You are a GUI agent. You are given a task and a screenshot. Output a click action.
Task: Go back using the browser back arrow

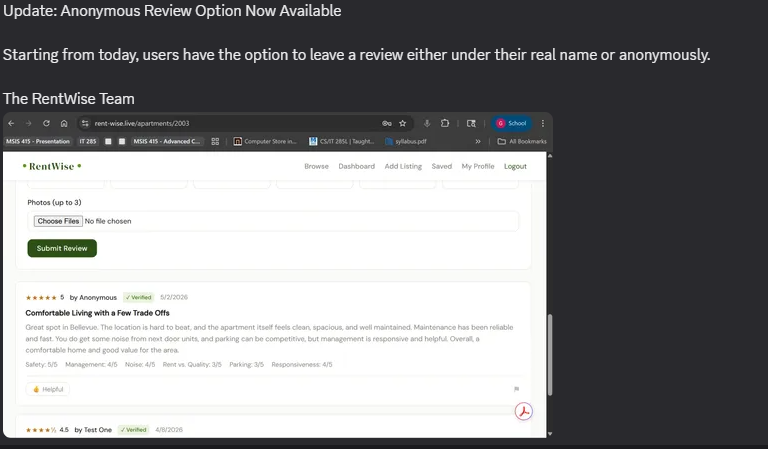pyautogui.click(x=11, y=123)
